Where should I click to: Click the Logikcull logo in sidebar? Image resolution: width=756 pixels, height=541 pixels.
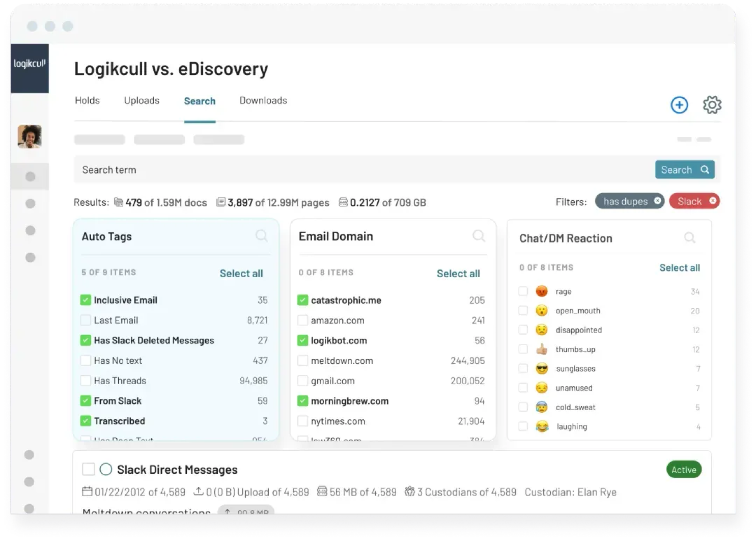coord(30,64)
